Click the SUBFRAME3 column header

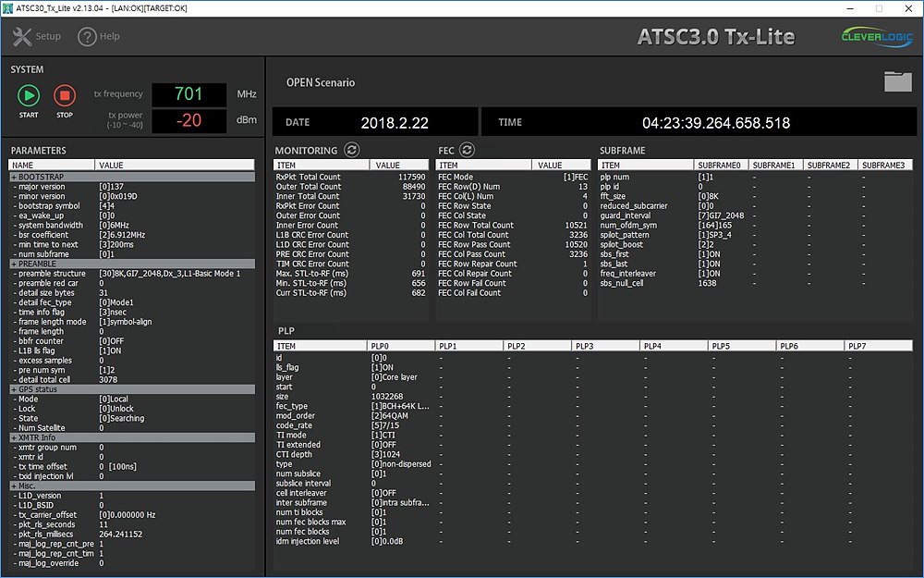tap(885, 166)
